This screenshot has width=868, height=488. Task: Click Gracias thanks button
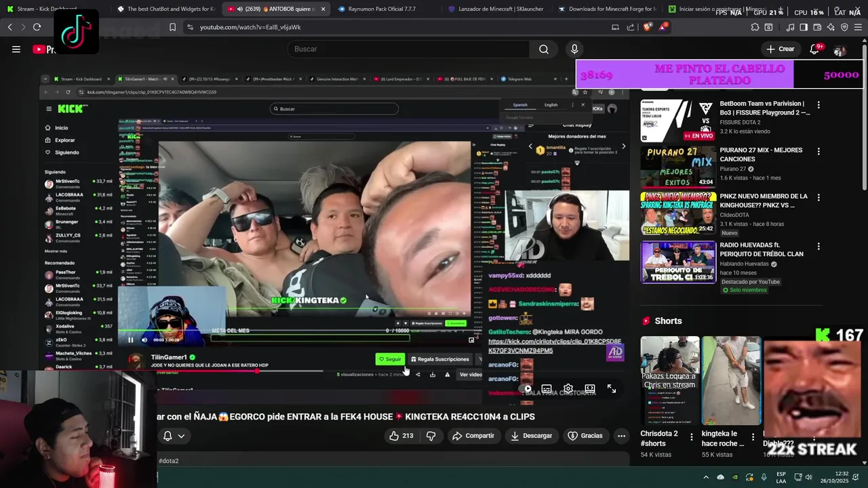pos(585,436)
